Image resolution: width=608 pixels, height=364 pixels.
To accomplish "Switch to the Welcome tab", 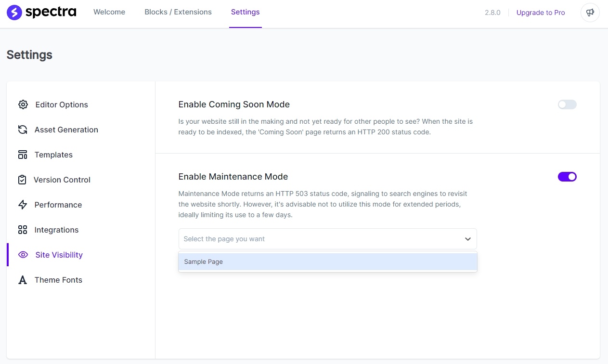I will pyautogui.click(x=109, y=12).
